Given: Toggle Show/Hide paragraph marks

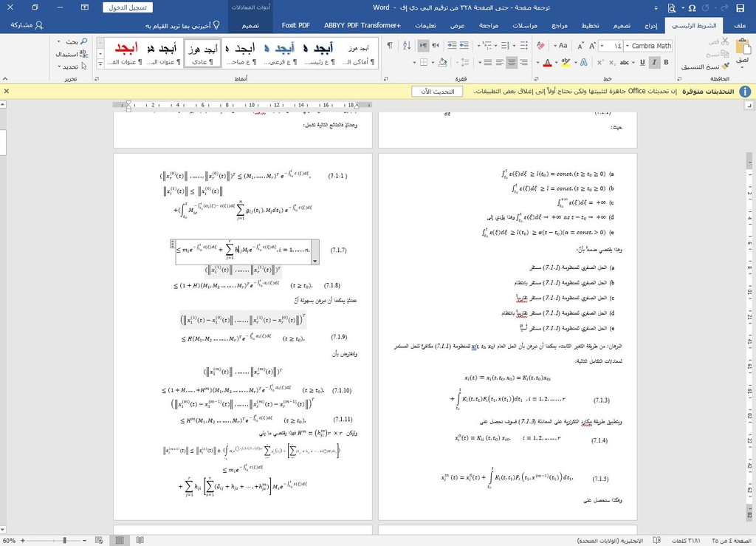Looking at the screenshot, I should [x=390, y=46].
